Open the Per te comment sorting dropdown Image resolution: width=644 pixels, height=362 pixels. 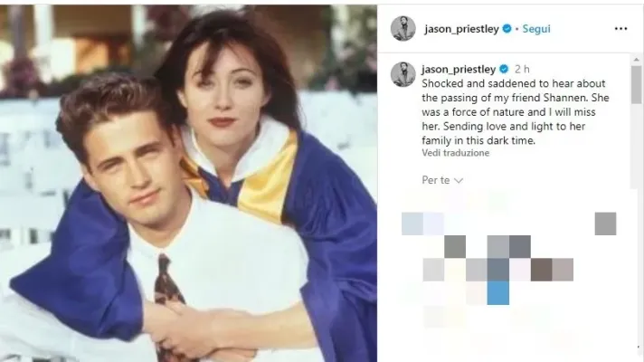pos(442,180)
